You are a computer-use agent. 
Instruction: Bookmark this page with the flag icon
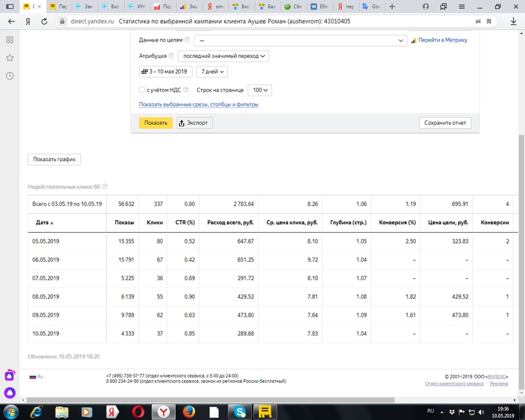coord(489,21)
